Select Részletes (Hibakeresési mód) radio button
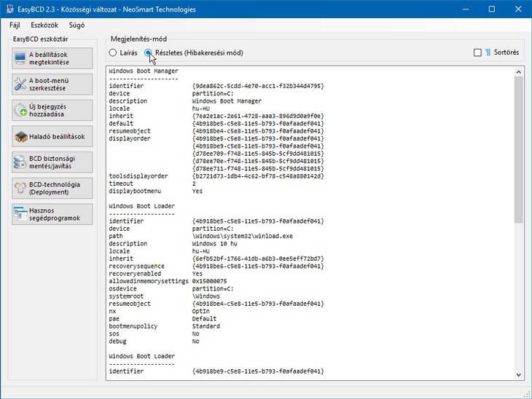The height and width of the screenshot is (399, 532). click(x=149, y=52)
